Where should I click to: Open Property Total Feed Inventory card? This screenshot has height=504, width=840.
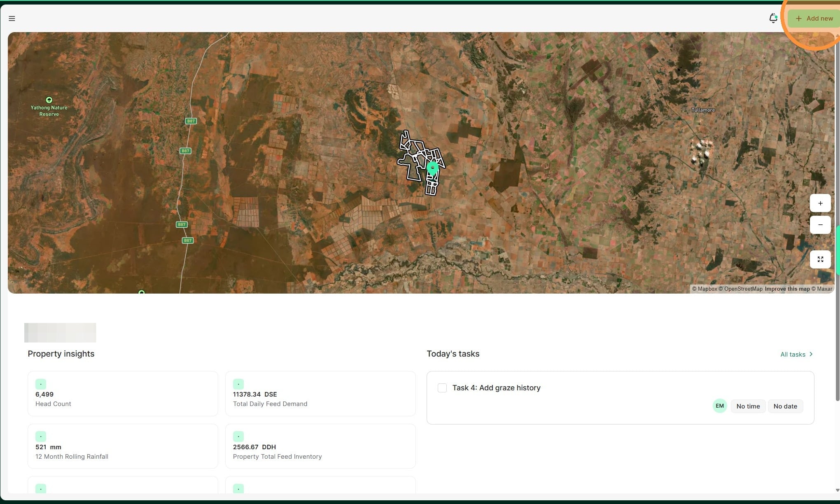(320, 446)
